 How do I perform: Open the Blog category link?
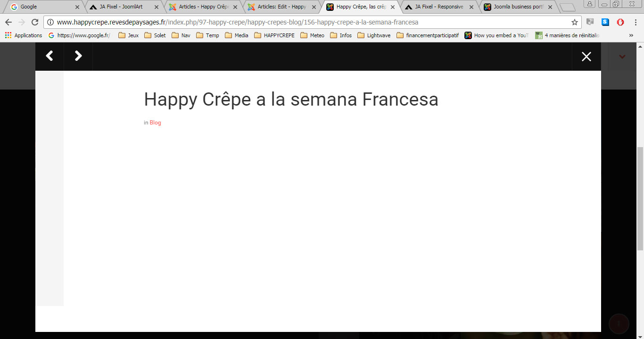tap(155, 123)
